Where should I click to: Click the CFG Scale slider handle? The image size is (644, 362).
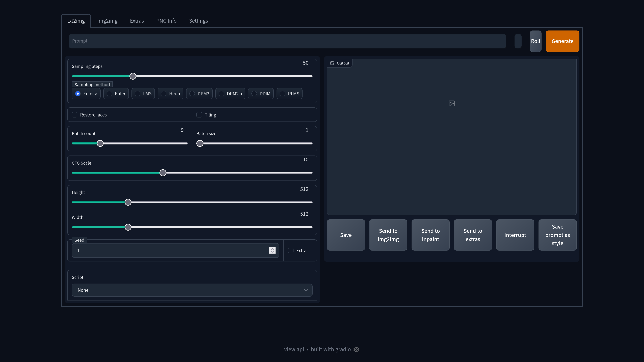(163, 173)
